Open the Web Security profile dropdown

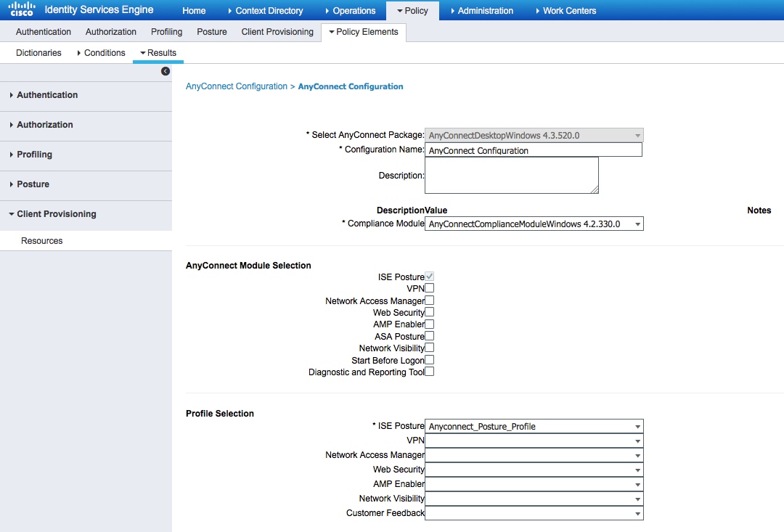tap(534, 470)
